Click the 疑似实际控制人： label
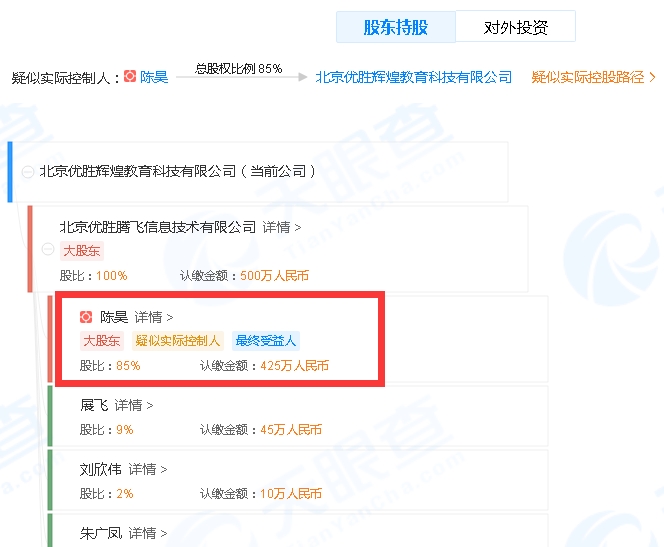This screenshot has width=664, height=547. (66, 78)
